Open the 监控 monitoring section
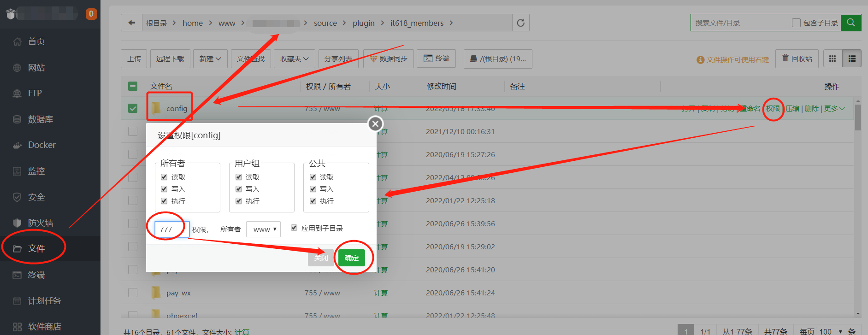This screenshot has width=868, height=335. 50,171
